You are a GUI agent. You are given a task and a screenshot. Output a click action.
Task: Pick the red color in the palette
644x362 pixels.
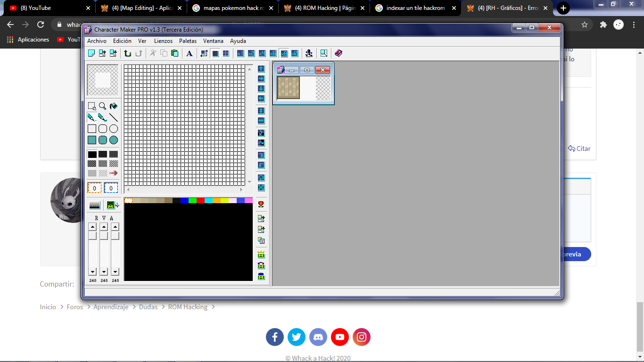pos(200,201)
